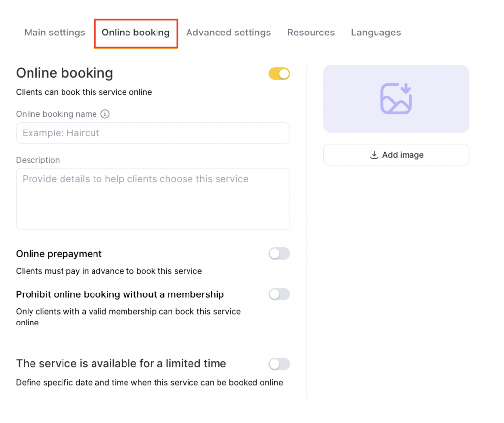
Task: Click 'The service is available for a limited time' heading
Action: (121, 364)
